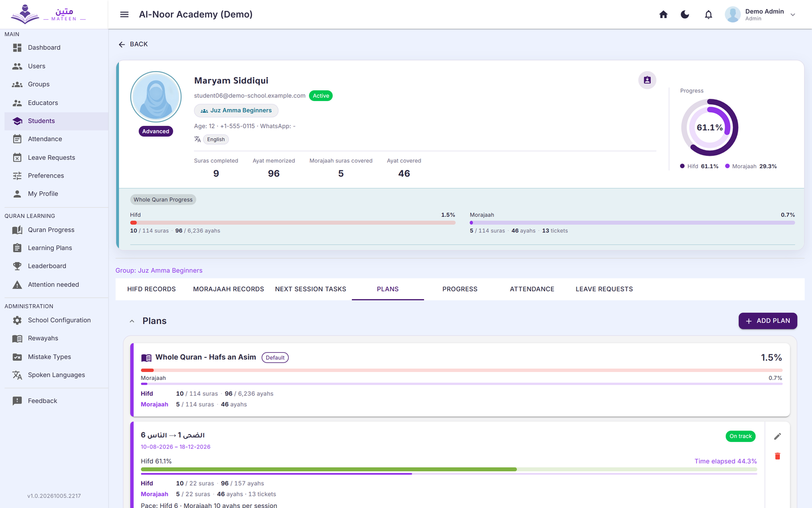Click the Users sidebar icon
Viewport: 812px width, 508px height.
point(17,66)
